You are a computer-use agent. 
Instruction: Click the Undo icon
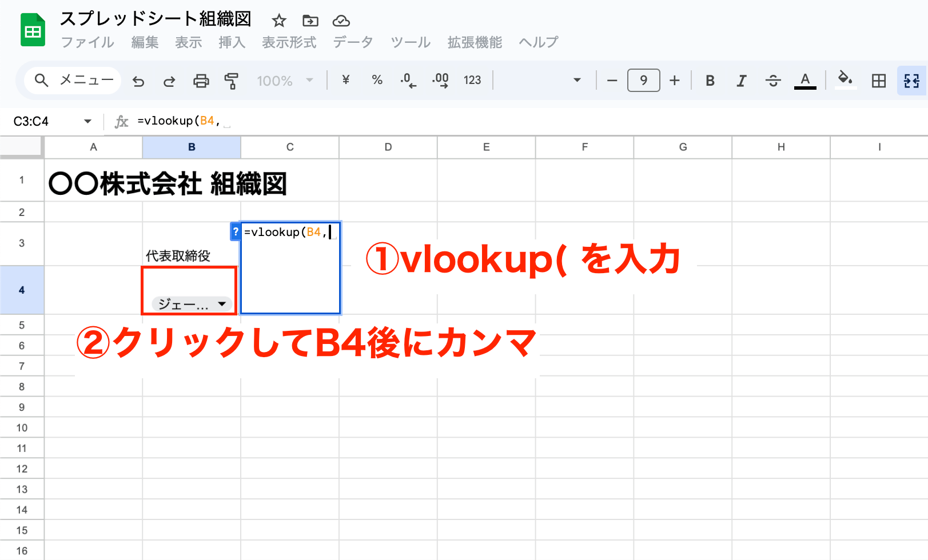coord(138,81)
